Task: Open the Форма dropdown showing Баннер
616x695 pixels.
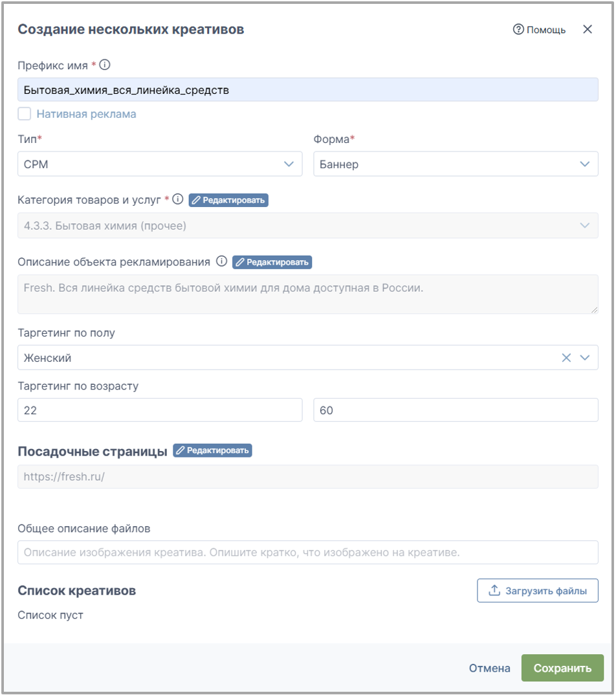Action: 456,164
